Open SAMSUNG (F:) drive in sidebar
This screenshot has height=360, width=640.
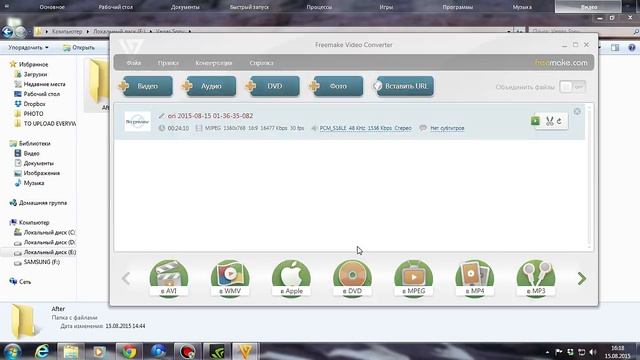[x=37, y=262]
